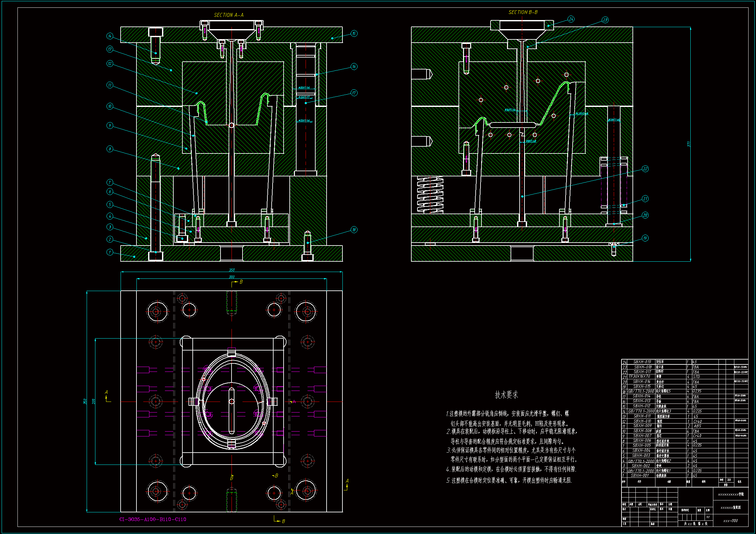Select callout balloon 18 near the screw

click(x=354, y=230)
